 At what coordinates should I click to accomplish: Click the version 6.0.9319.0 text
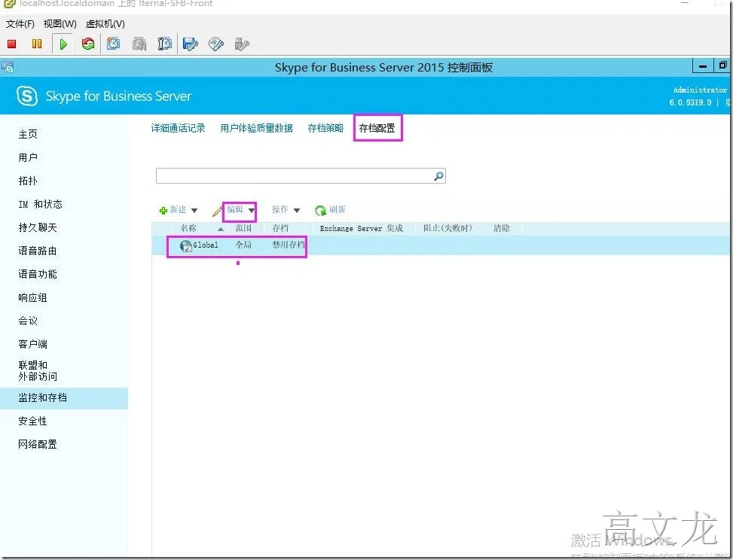tap(690, 103)
